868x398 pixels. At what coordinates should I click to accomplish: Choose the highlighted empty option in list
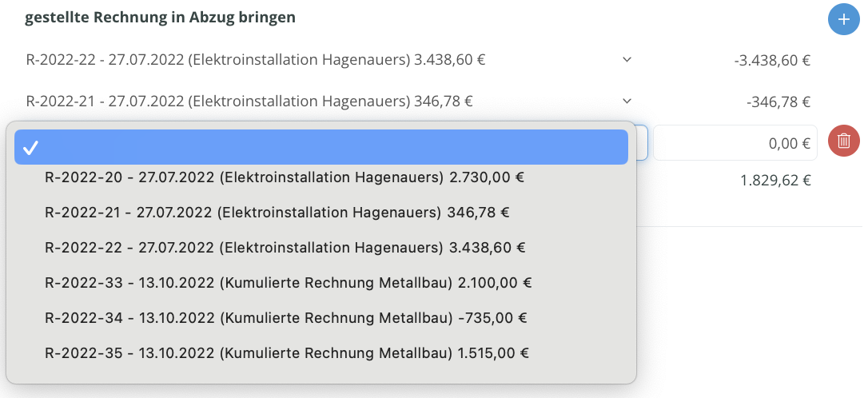pyautogui.click(x=321, y=147)
